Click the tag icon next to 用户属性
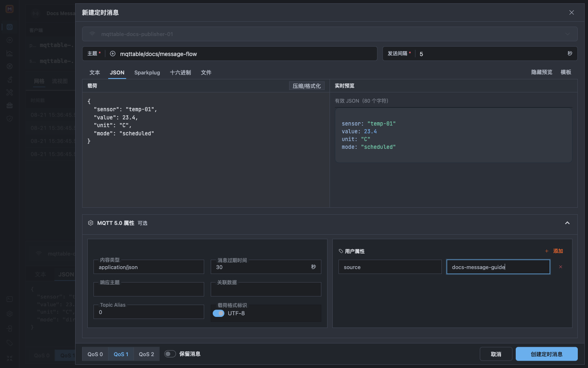This screenshot has width=588, height=368. pyautogui.click(x=341, y=251)
